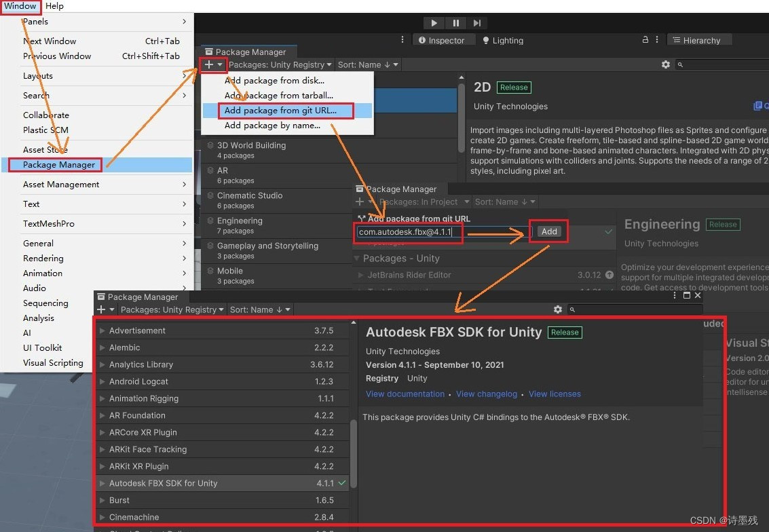Viewport: 769px width, 532px height.
Task: Click the Step frame icon
Action: 476,22
